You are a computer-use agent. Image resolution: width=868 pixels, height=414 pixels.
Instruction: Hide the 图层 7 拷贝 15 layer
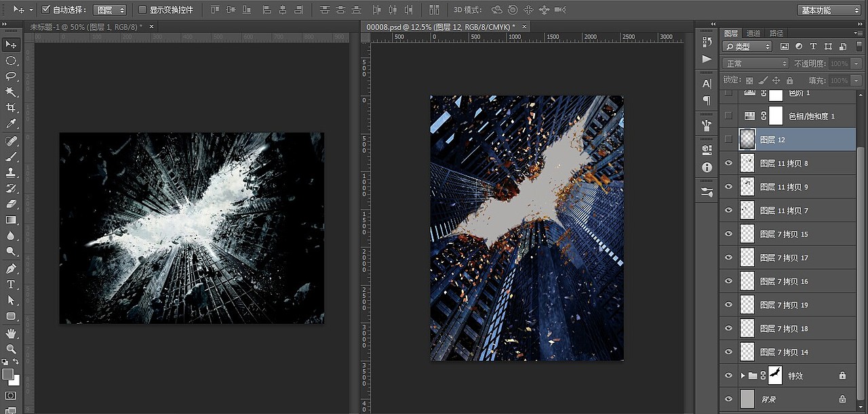click(x=729, y=234)
